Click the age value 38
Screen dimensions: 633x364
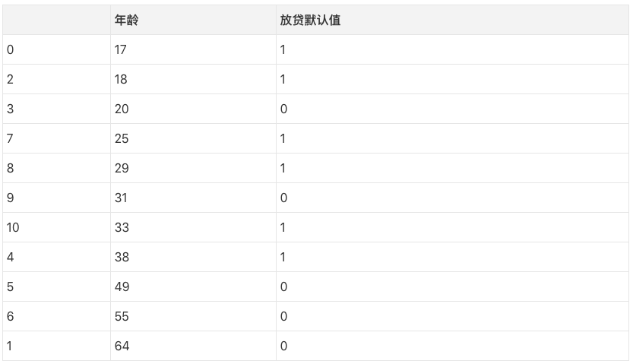point(122,258)
